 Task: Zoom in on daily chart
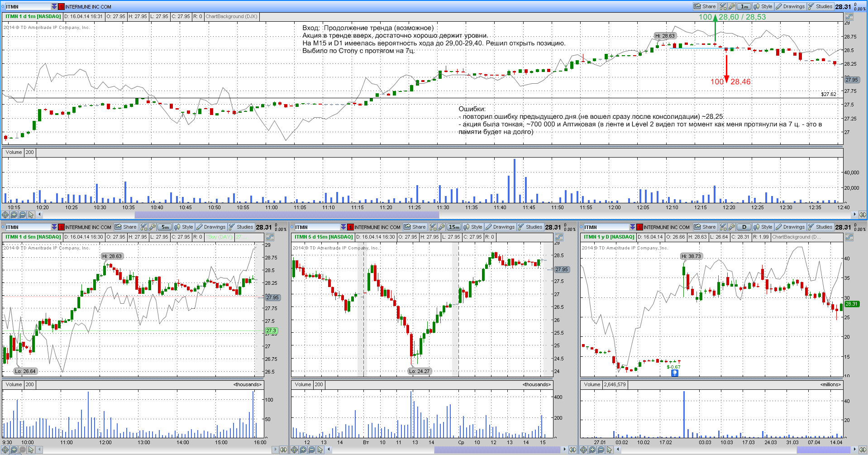[x=592, y=450]
